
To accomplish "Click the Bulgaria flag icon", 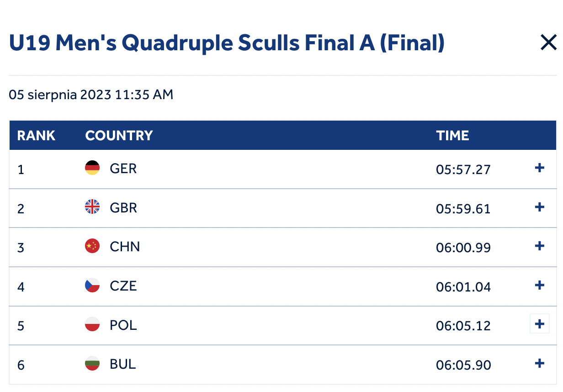I will click(x=92, y=364).
